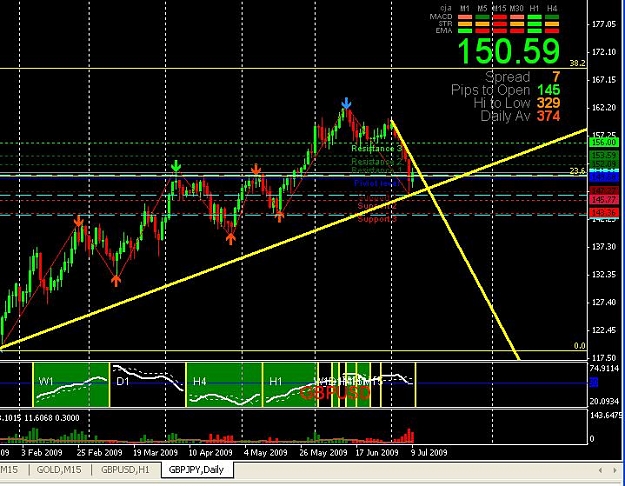Switch to the GOLD,M15 chart tab
Image resolution: width=625 pixels, height=486 pixels.
click(59, 470)
